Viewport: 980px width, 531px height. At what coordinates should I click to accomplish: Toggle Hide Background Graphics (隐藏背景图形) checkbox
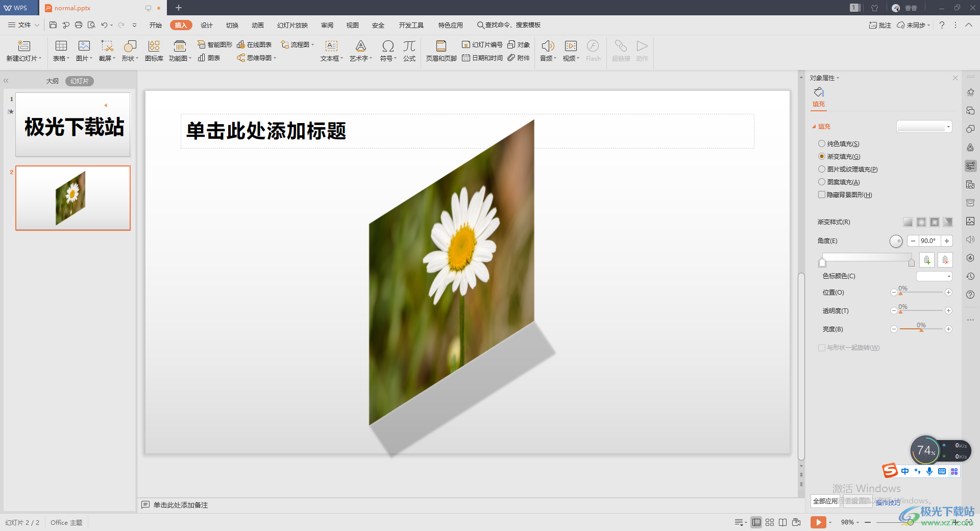click(x=822, y=195)
